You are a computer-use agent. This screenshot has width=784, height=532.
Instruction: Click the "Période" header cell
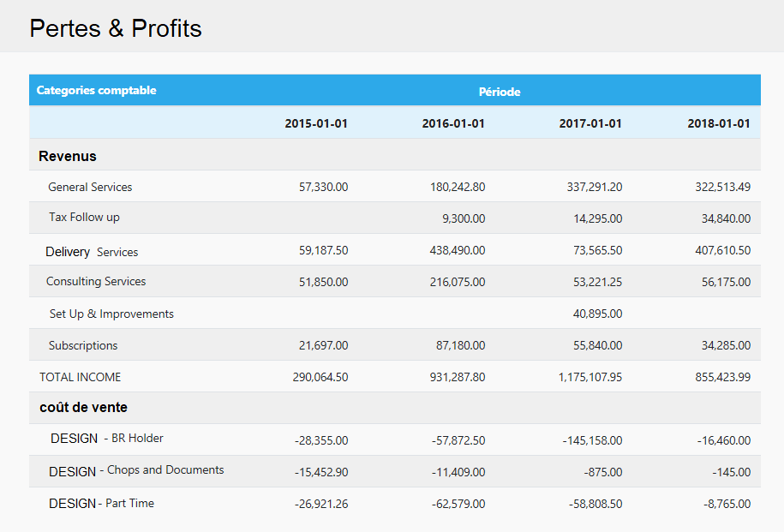click(x=500, y=90)
